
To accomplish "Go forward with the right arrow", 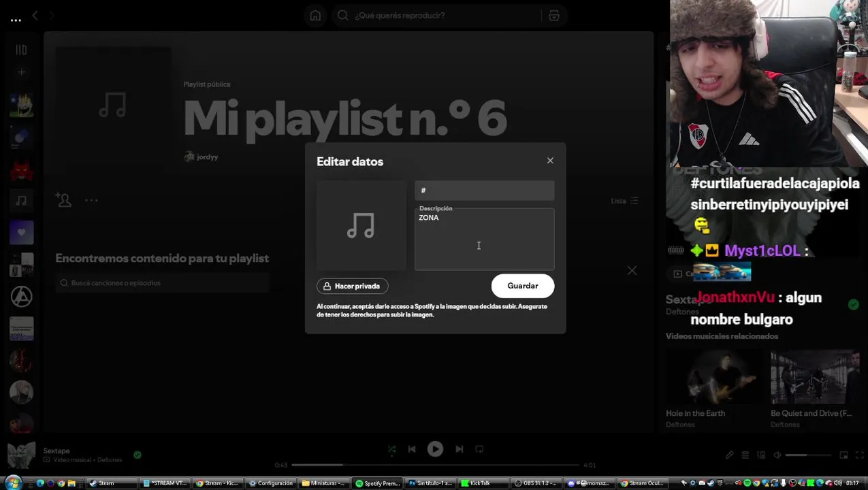I will (52, 15).
